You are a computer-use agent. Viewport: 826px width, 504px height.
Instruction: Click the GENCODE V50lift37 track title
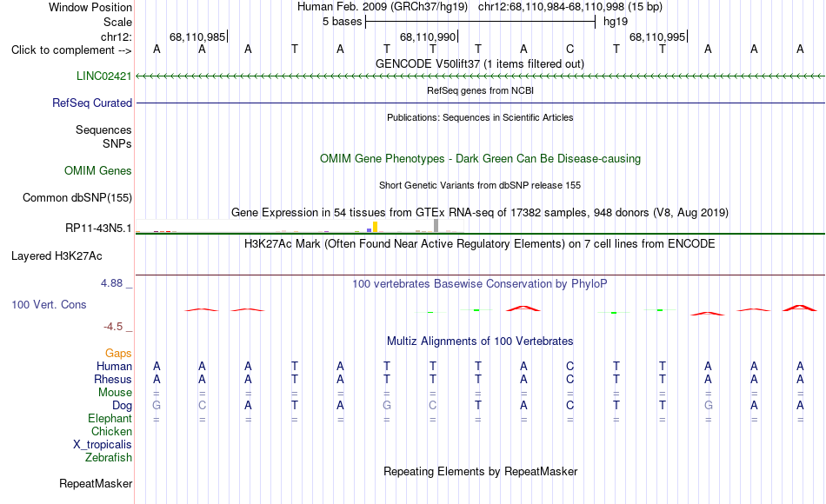480,63
